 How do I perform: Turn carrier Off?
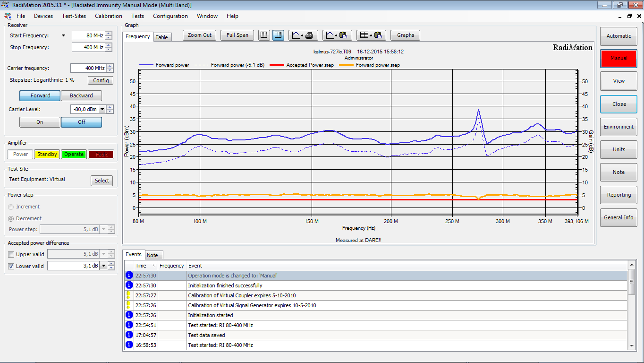coord(81,122)
